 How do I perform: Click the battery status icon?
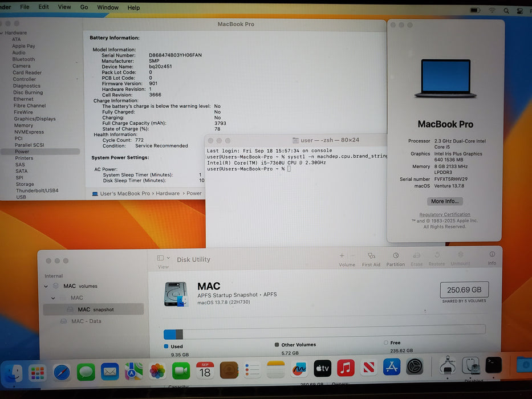pos(476,10)
